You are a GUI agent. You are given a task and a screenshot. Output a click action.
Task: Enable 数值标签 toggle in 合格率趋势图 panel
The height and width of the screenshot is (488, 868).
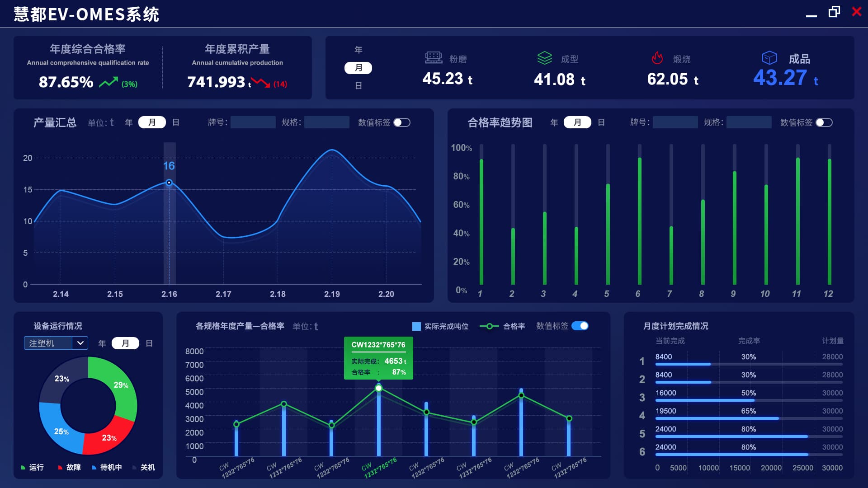click(824, 122)
